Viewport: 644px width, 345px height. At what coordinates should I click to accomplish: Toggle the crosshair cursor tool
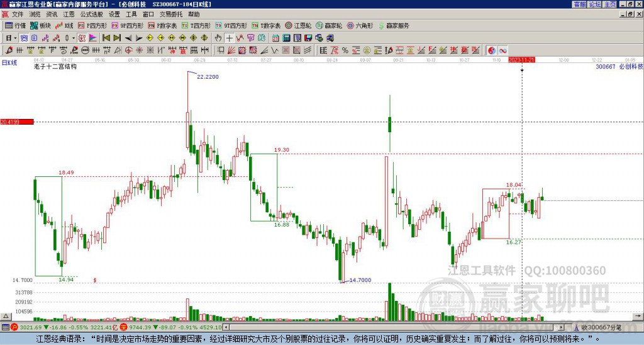coord(229,38)
